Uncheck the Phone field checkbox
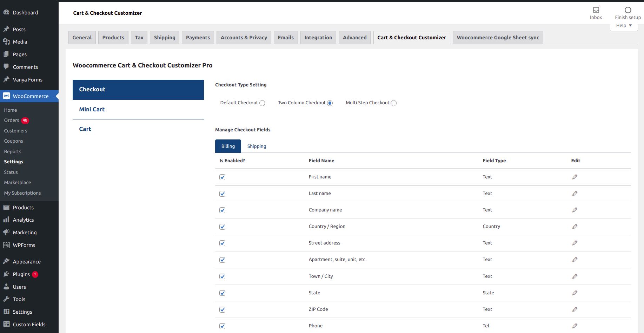The height and width of the screenshot is (333, 644). (222, 326)
